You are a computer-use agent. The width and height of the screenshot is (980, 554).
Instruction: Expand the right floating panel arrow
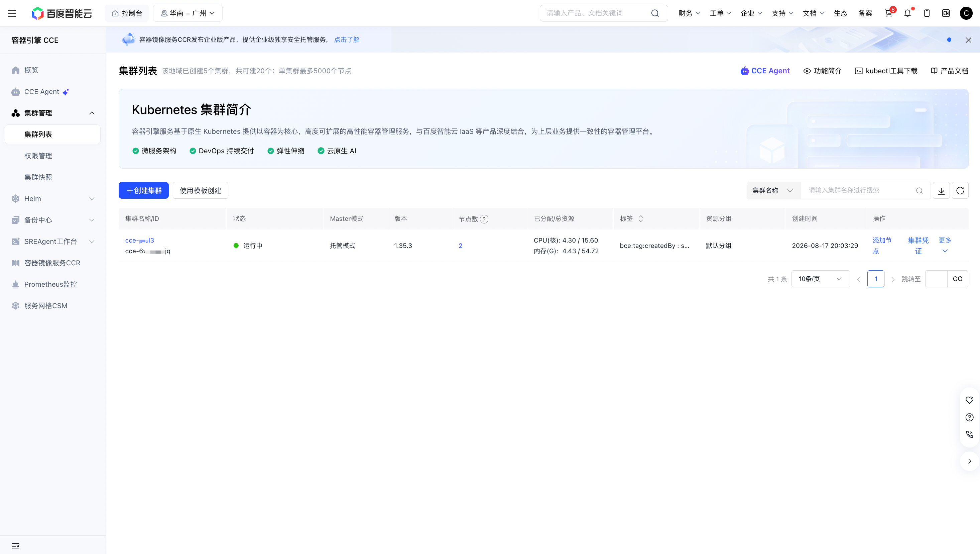[x=970, y=461]
